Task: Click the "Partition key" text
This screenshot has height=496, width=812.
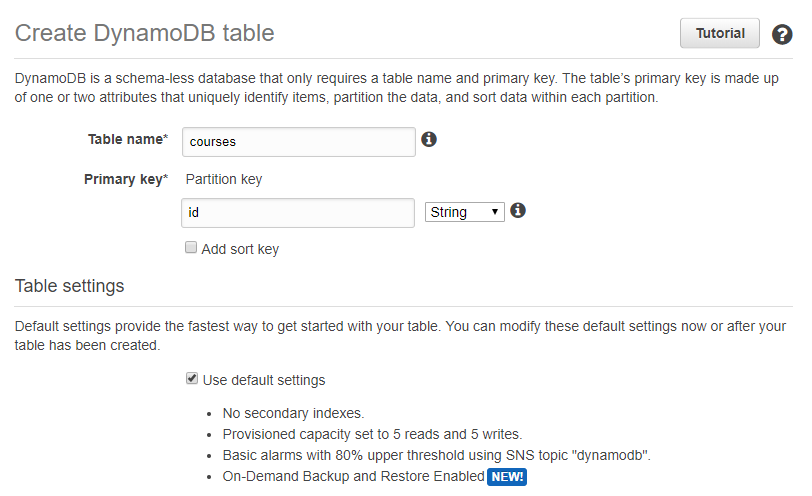Action: tap(224, 179)
